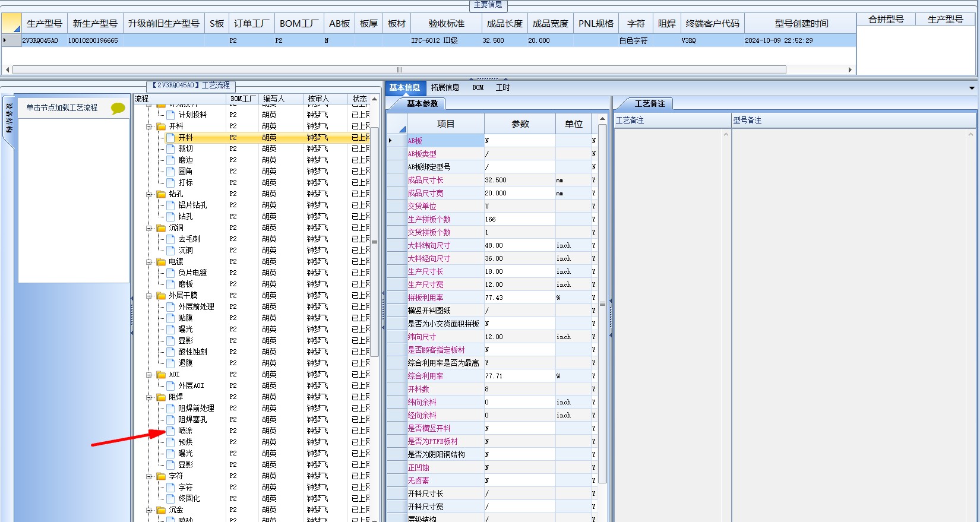Click the document icon beside 计划投料
Image resolution: width=980 pixels, height=522 pixels.
point(171,115)
